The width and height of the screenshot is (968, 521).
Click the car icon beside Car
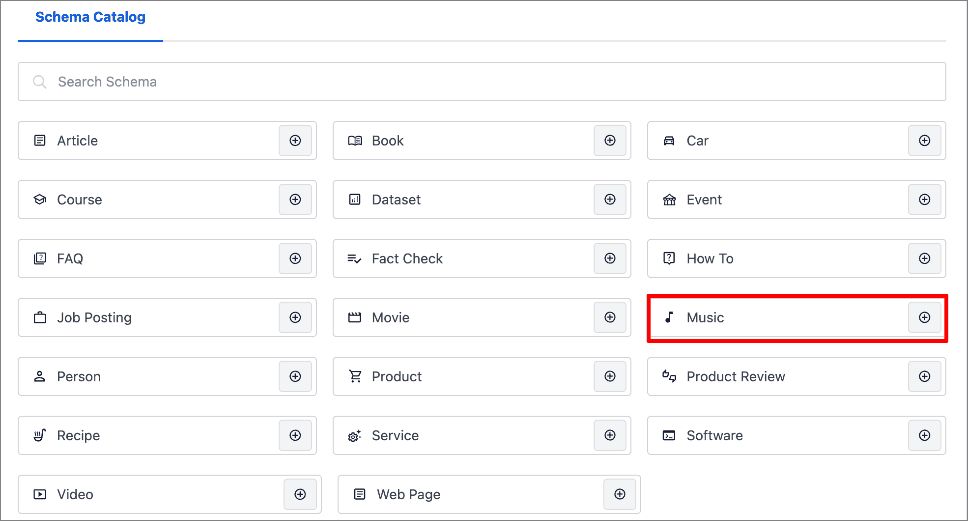669,141
